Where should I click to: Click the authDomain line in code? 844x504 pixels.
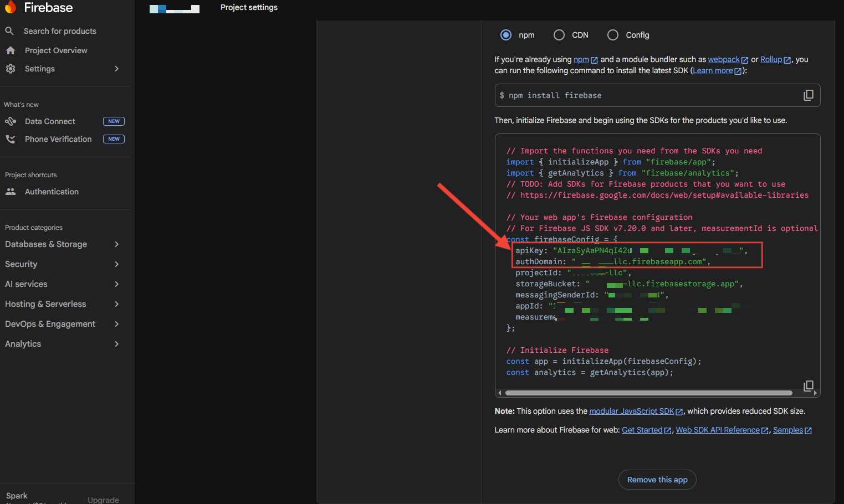[613, 261]
